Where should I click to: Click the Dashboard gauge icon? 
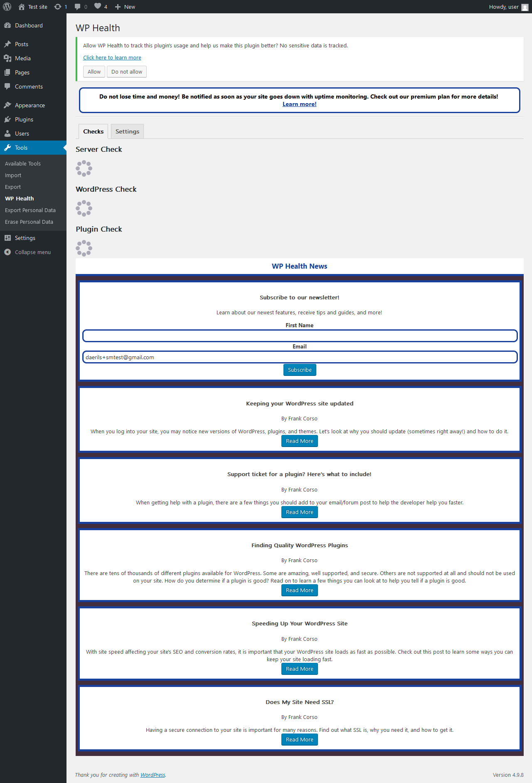click(7, 25)
